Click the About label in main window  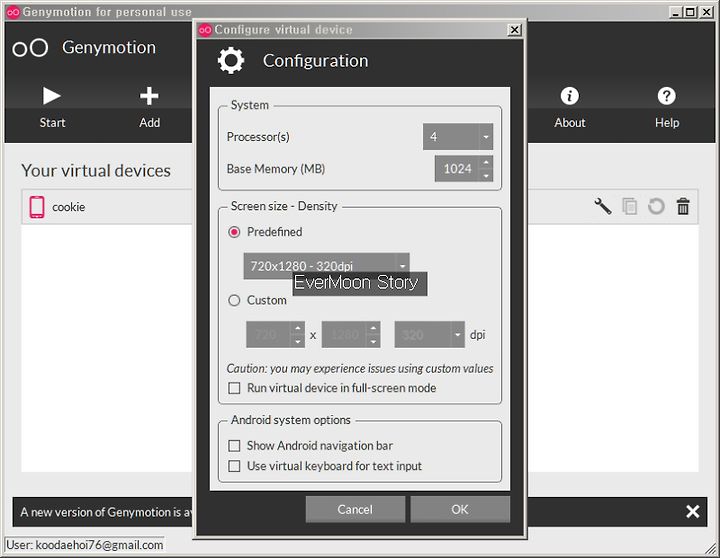coord(570,123)
